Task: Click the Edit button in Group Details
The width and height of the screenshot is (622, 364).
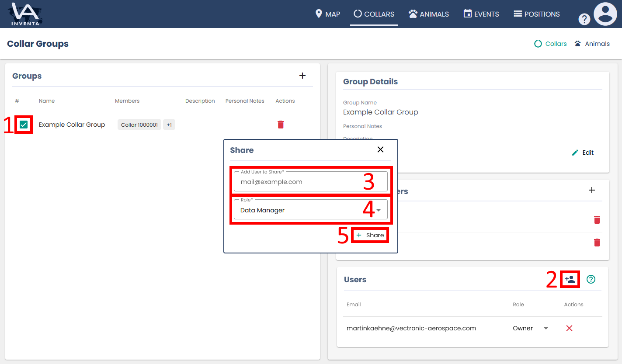Action: 583,153
